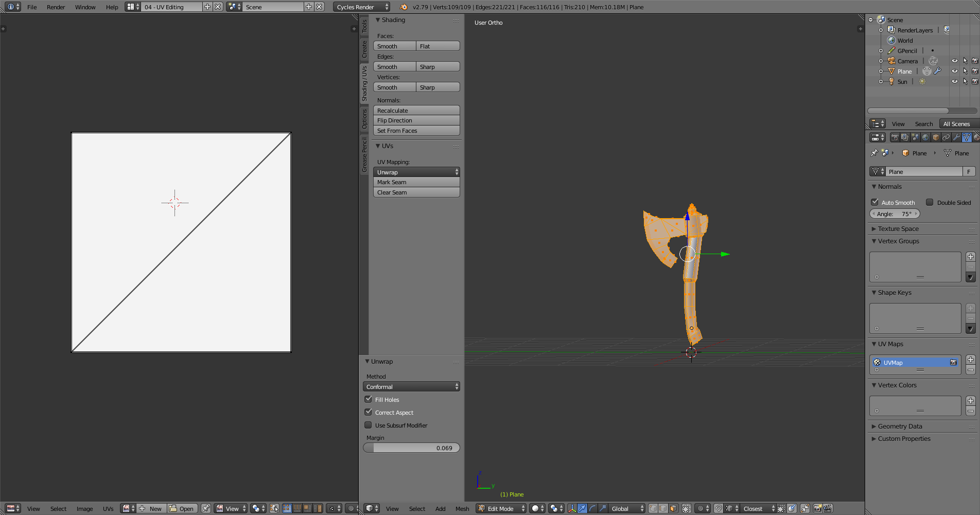Image resolution: width=980 pixels, height=515 pixels.
Task: Enable the translate manipulator arrow icon
Action: (582, 508)
